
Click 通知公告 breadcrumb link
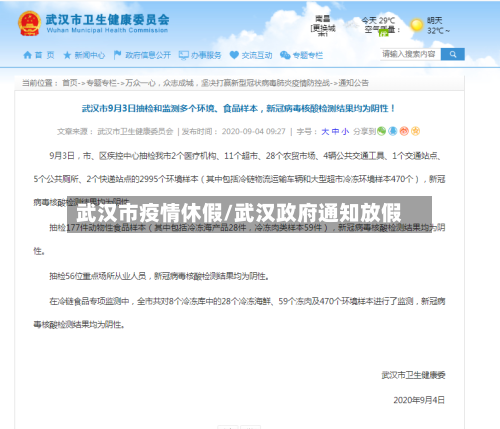[354, 83]
